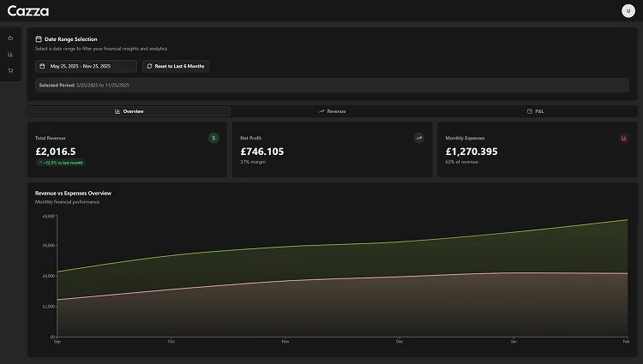Screen dimensions: 643x364
Task: Open the home page from sidebar
Action: [x=10, y=38]
